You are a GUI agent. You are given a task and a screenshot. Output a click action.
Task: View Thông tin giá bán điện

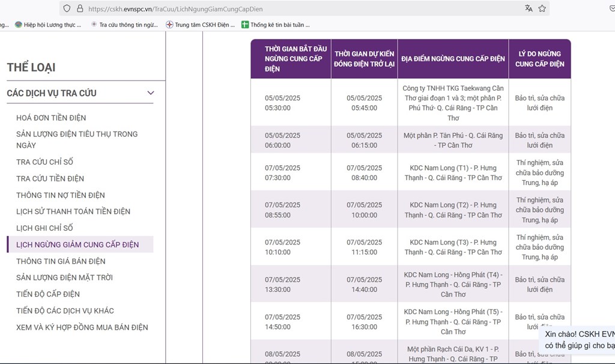click(61, 261)
